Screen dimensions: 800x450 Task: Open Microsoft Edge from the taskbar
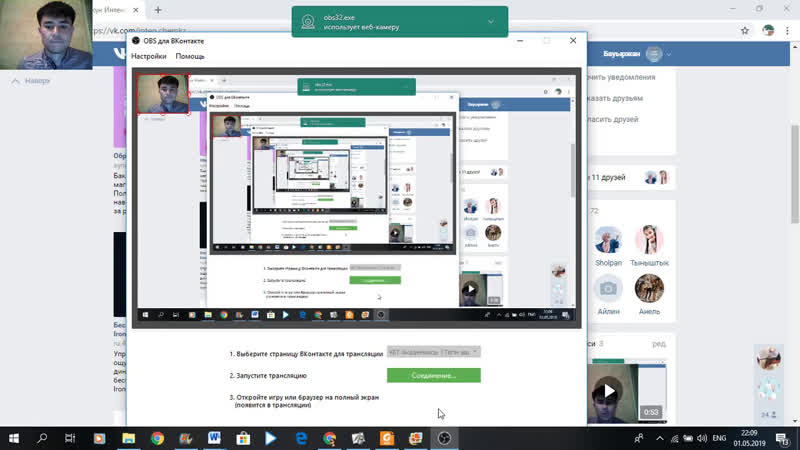pos(300,437)
